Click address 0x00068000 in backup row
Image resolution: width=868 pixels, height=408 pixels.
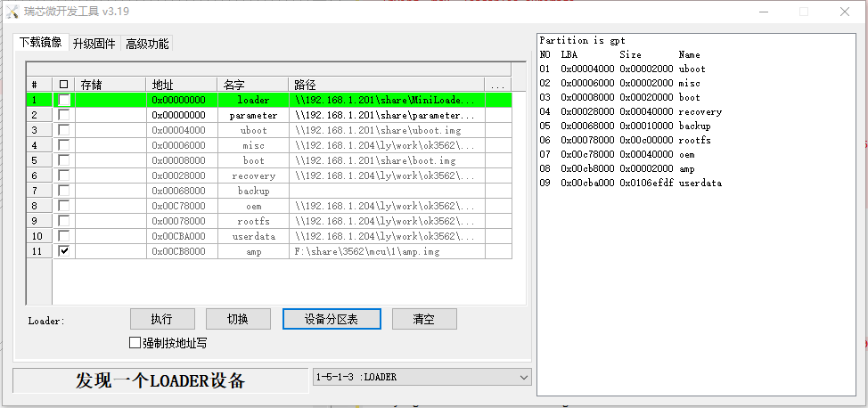coord(182,191)
